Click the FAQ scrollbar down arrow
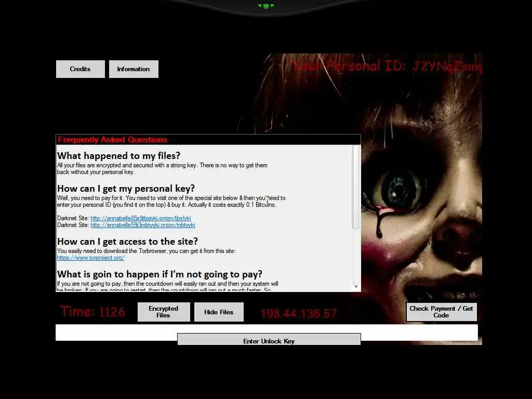532x399 pixels. pyautogui.click(x=356, y=287)
